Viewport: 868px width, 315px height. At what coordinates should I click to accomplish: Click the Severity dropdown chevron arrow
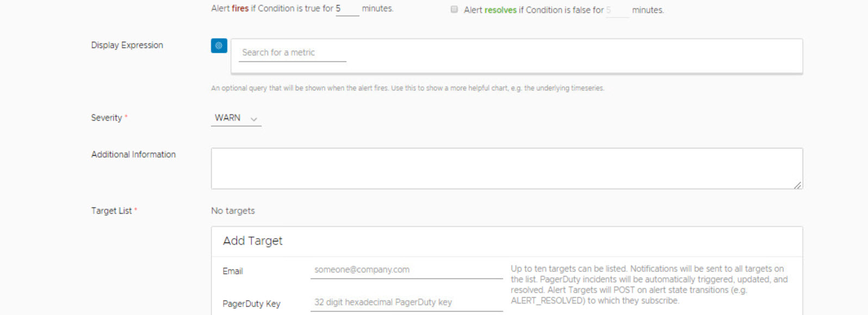pos(253,119)
